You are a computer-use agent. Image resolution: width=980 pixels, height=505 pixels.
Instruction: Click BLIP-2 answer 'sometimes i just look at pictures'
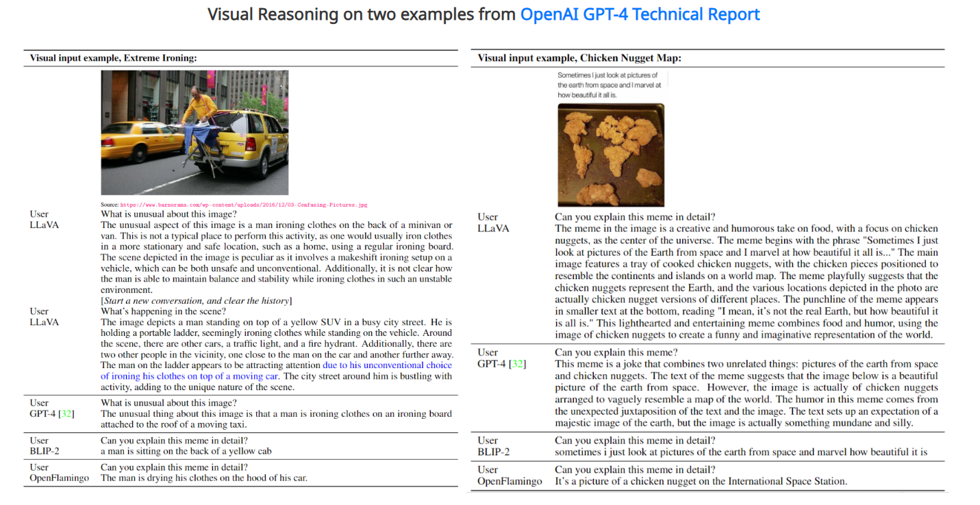[741, 452]
